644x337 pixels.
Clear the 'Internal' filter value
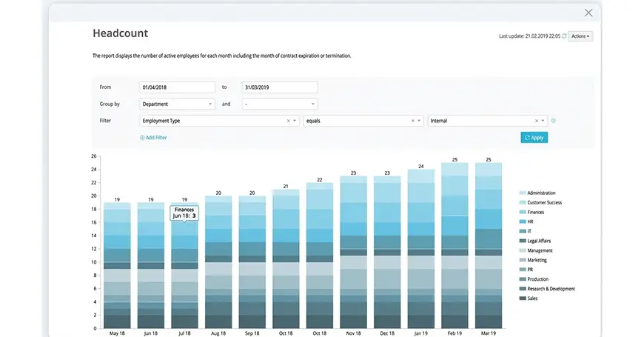(537, 121)
